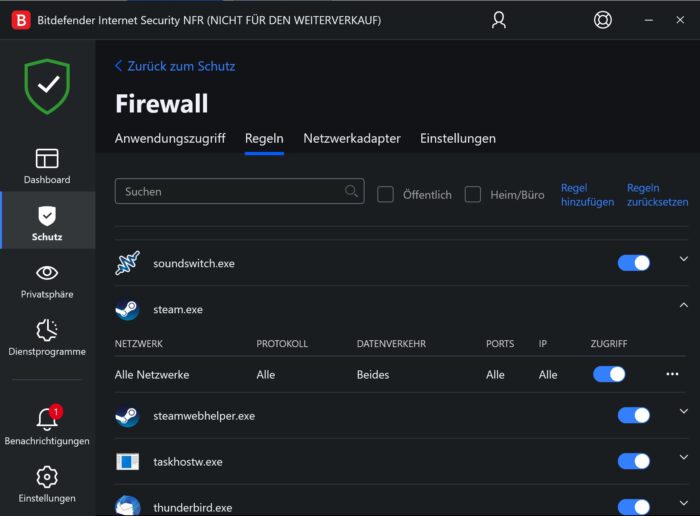Go back via Zurück zum Schutz
The height and width of the screenshot is (516, 700).
tap(175, 66)
